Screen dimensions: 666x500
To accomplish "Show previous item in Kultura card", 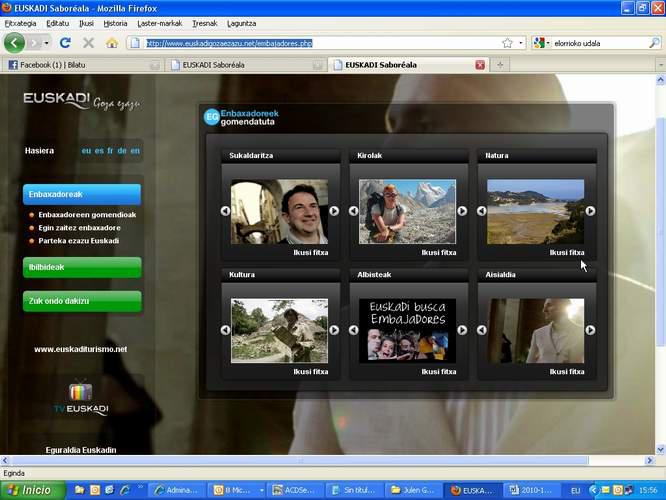I will pos(225,330).
